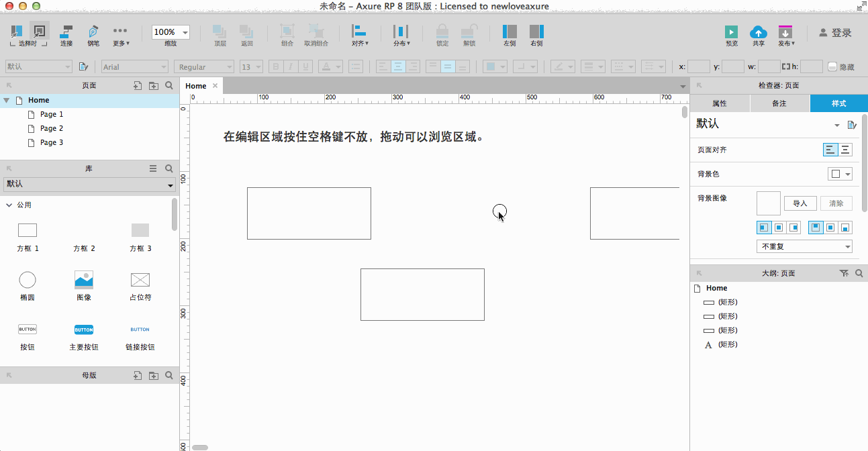Click the Login (登录) button

tap(835, 33)
